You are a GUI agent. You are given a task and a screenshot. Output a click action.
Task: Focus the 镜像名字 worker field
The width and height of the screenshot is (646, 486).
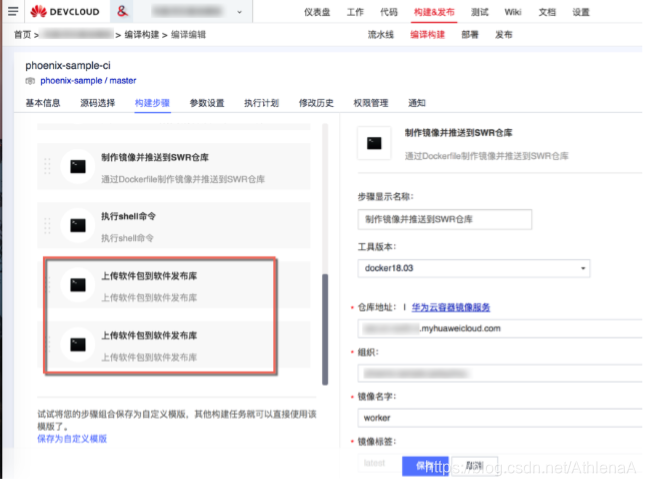500,418
